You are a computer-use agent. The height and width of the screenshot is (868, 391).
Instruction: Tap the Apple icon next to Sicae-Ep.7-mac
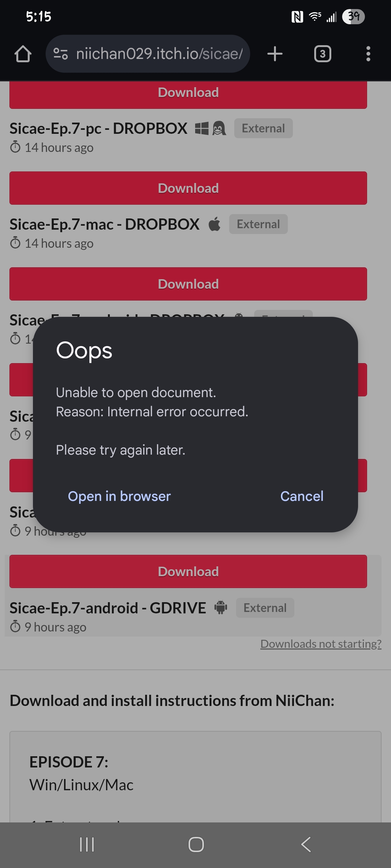click(x=214, y=224)
